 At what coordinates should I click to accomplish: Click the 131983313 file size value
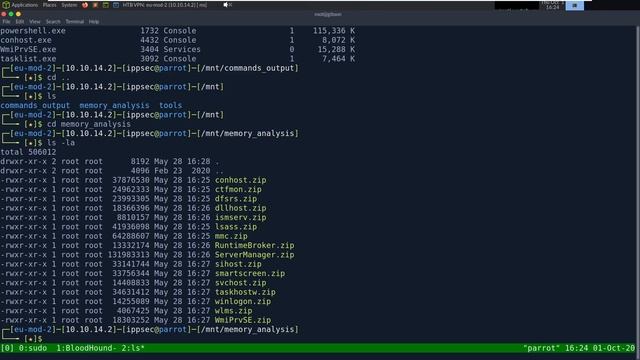click(x=129, y=255)
